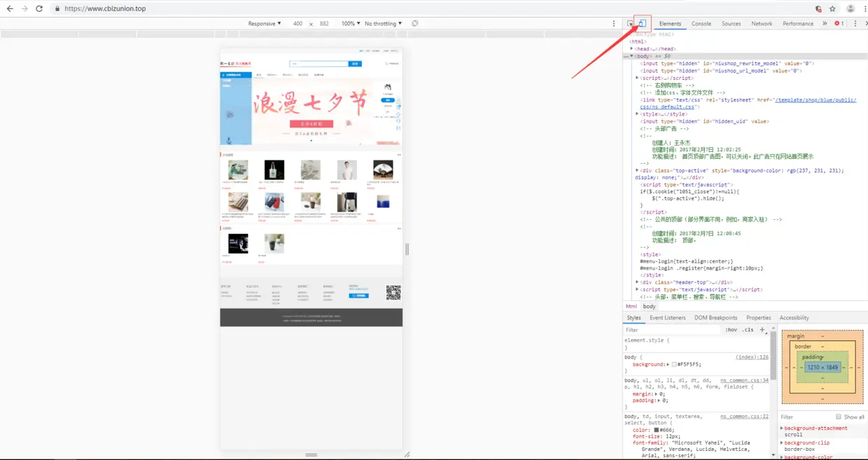This screenshot has height=460, width=868.
Task: Select the Styles pane tab
Action: click(x=633, y=317)
